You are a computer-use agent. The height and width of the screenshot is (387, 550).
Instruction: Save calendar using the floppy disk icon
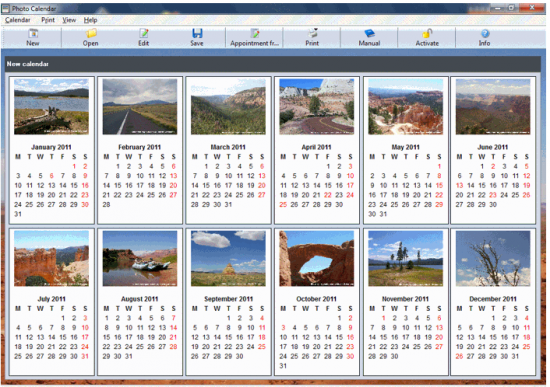pyautogui.click(x=197, y=33)
